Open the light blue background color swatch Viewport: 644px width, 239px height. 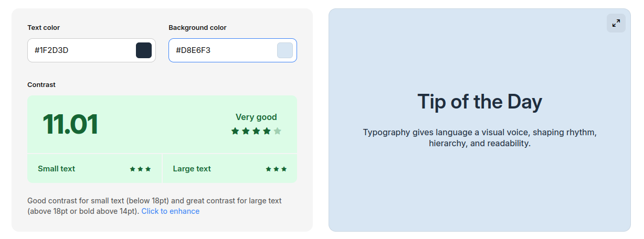(x=284, y=50)
